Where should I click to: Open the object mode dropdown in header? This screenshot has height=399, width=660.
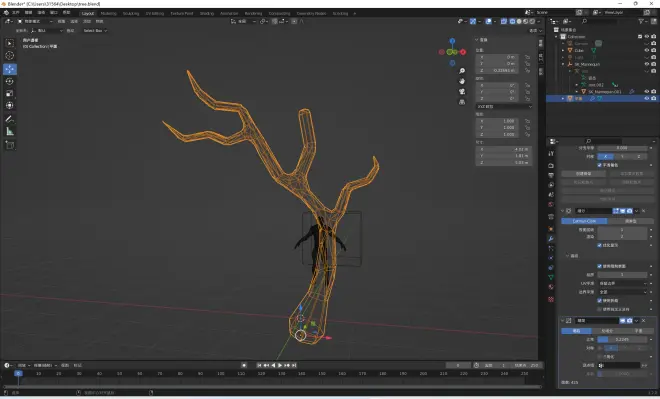coord(35,21)
